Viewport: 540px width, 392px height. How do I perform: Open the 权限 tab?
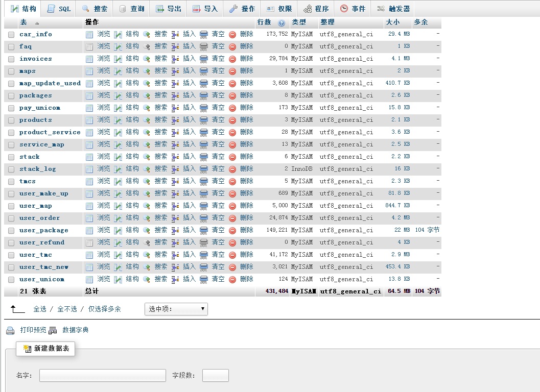279,9
